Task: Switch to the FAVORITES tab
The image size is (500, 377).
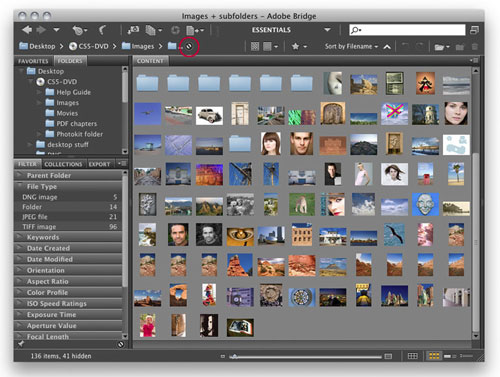Action: 33,61
